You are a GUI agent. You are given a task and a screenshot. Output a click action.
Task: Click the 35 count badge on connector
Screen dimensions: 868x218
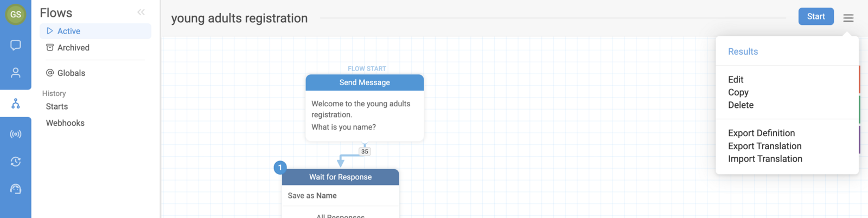point(365,152)
